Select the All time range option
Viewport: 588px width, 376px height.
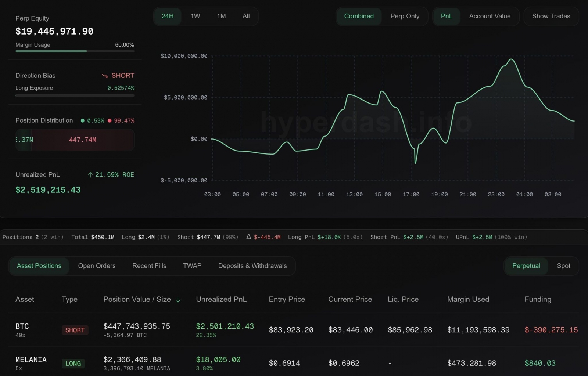pyautogui.click(x=246, y=16)
